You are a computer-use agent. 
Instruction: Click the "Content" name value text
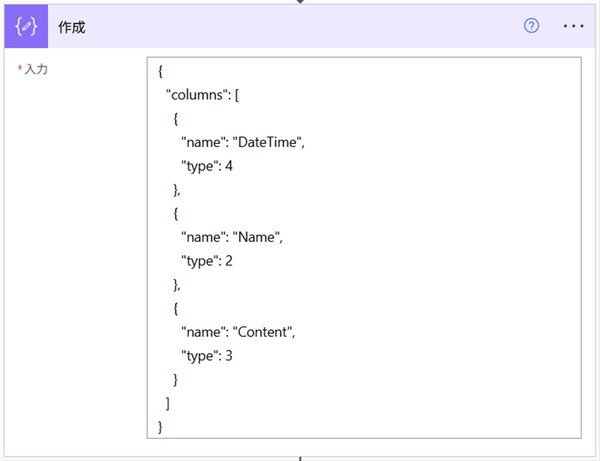264,332
